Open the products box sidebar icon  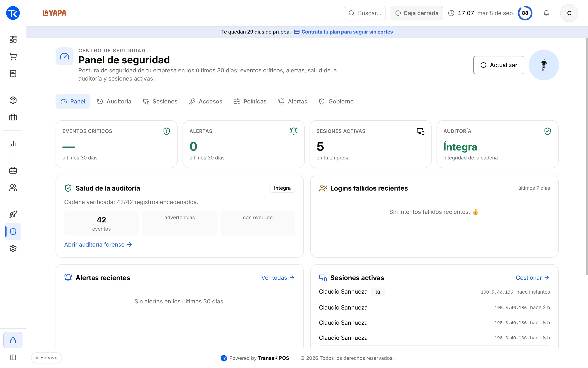(13, 100)
